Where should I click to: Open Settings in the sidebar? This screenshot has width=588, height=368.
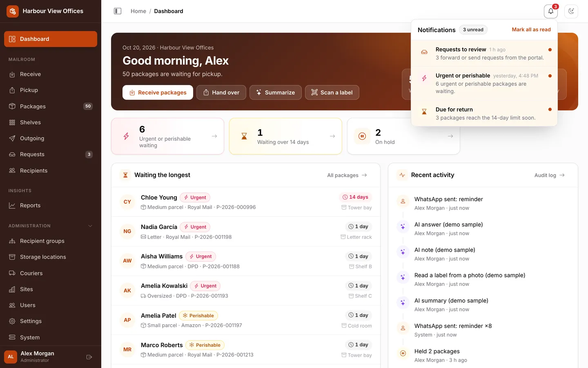pos(51,321)
